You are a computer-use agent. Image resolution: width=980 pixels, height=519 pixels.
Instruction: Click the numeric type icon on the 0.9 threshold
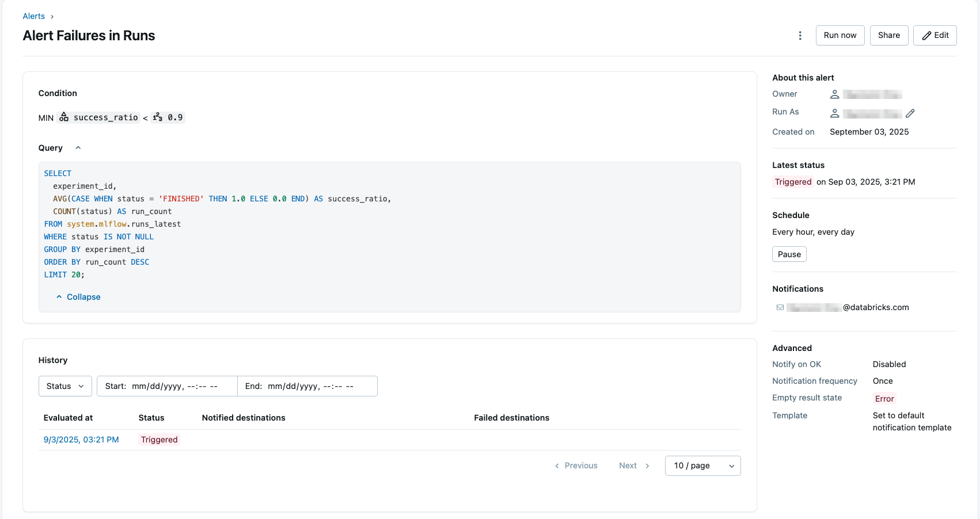point(157,117)
